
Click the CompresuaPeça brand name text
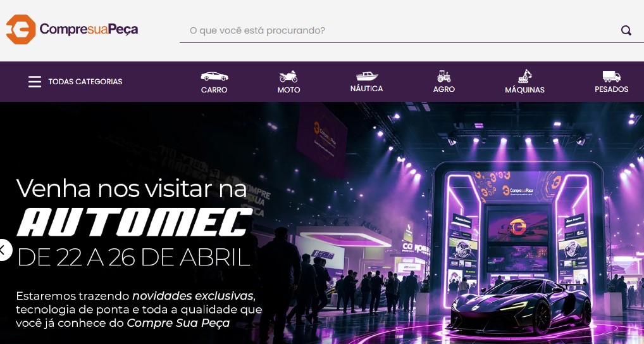coord(89,30)
